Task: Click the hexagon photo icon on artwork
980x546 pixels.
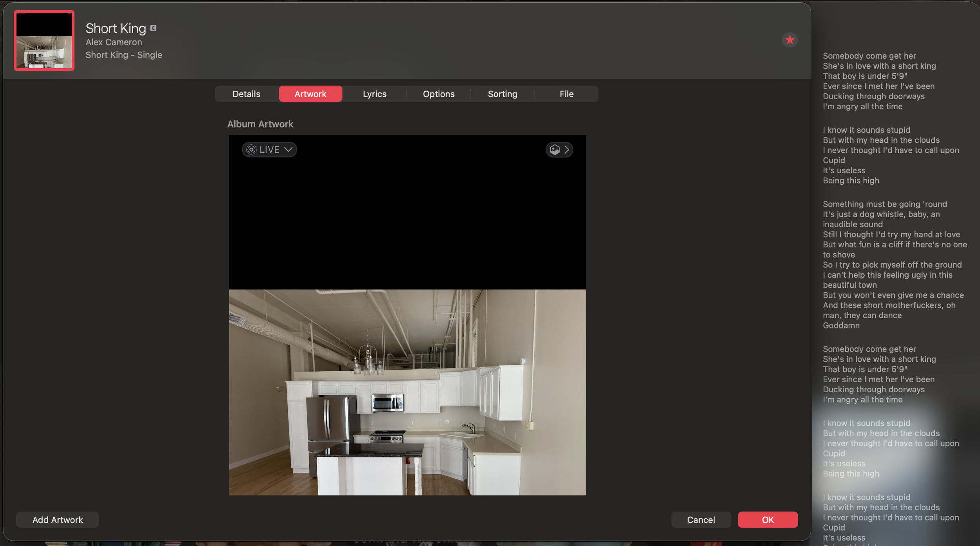Action: pos(555,150)
